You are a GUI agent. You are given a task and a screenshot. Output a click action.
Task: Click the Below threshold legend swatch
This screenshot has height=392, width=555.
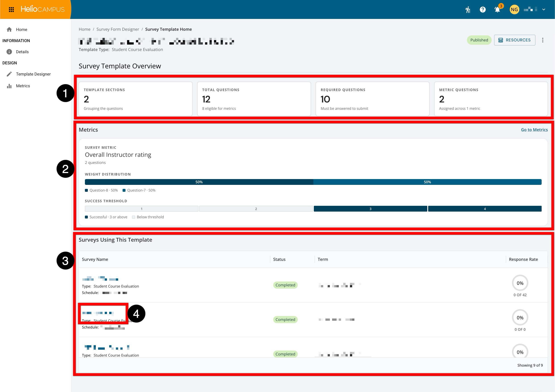[x=134, y=217]
